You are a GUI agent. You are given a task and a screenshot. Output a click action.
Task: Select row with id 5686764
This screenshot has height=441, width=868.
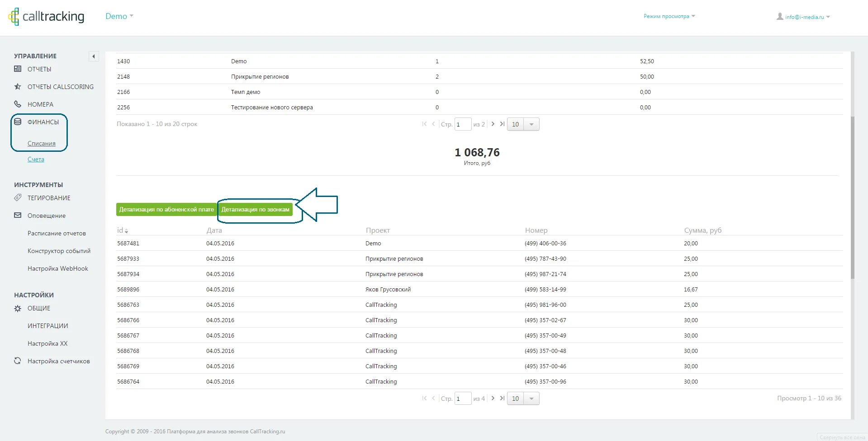[479, 381]
